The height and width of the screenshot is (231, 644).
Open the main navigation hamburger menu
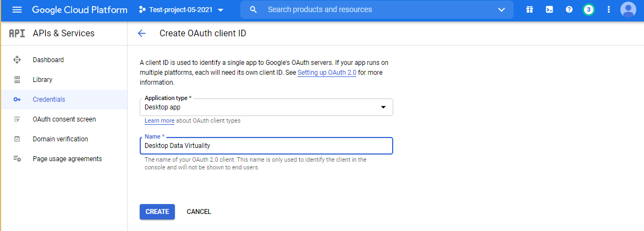16,10
